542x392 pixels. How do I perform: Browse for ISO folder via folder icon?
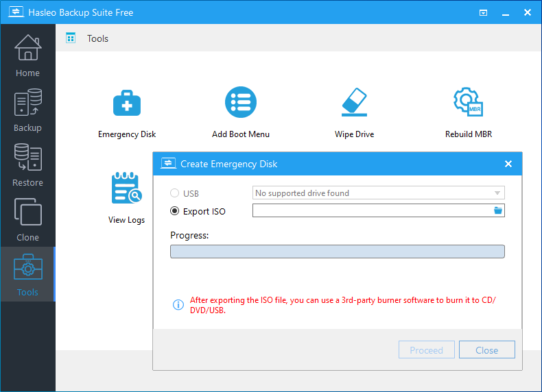tap(498, 210)
